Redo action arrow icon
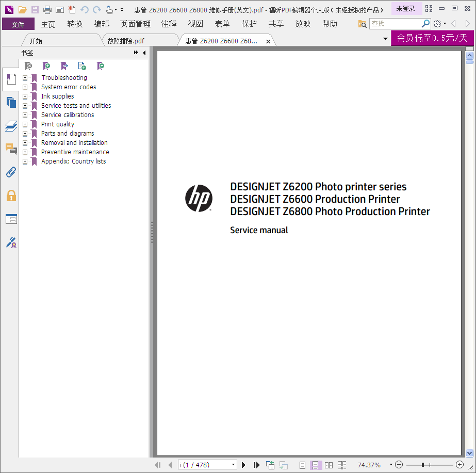Image resolution: width=476 pixels, height=473 pixels. pyautogui.click(x=97, y=10)
